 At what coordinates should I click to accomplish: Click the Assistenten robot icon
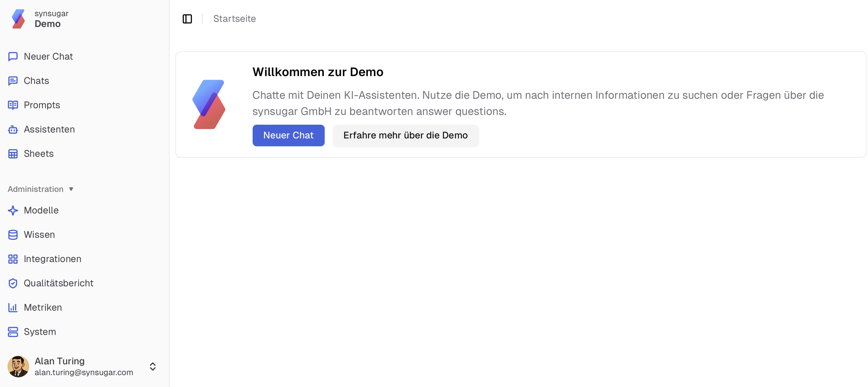pos(13,130)
